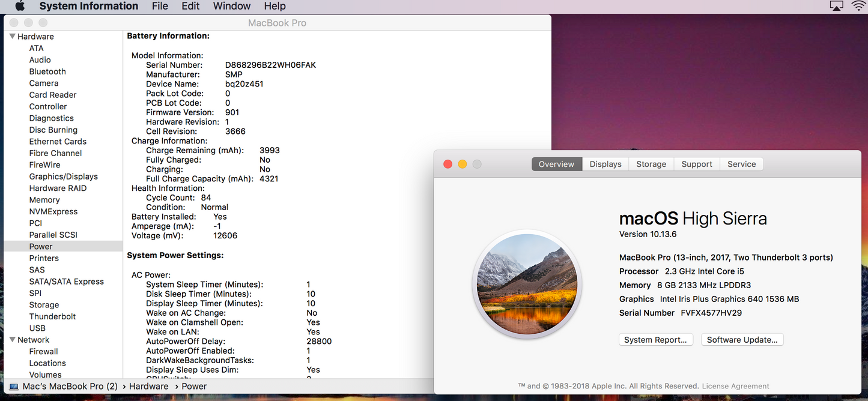
Task: Click the macOS High Sierra logo image
Action: [527, 284]
